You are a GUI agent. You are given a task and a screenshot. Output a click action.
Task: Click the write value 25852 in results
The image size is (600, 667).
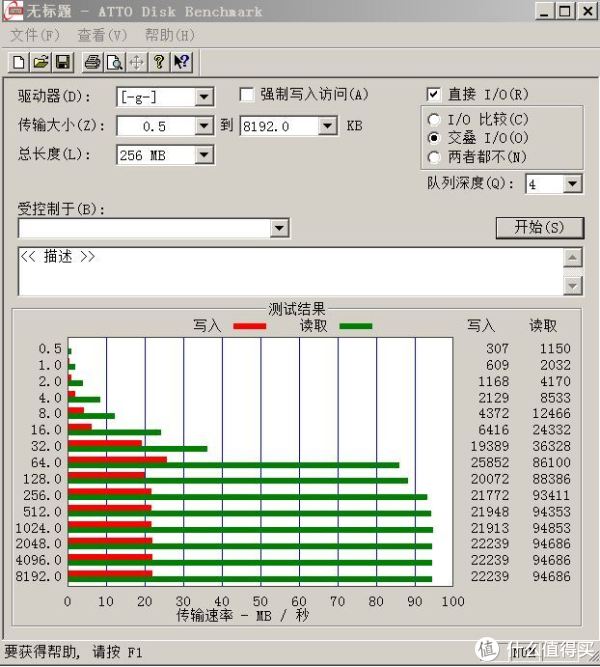point(490,462)
